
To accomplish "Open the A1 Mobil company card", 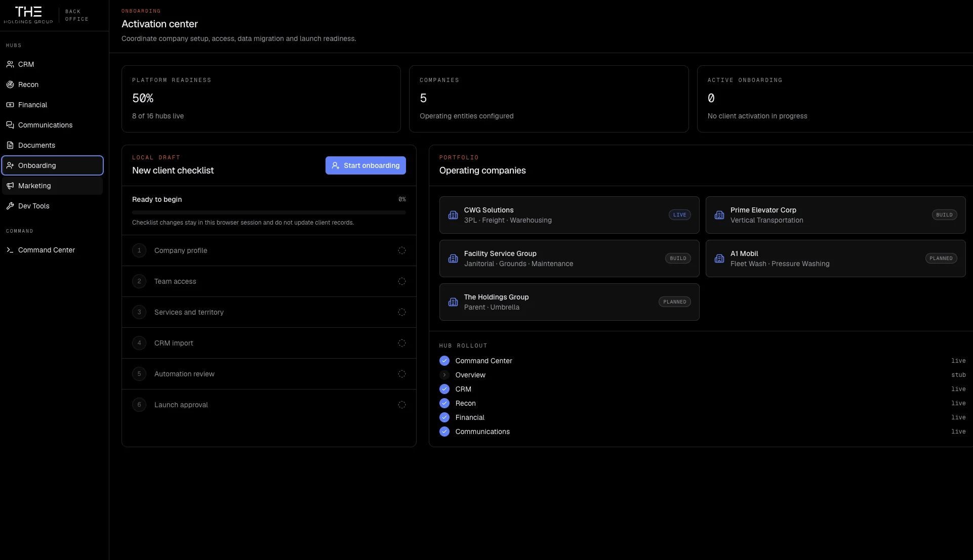I will [x=835, y=259].
